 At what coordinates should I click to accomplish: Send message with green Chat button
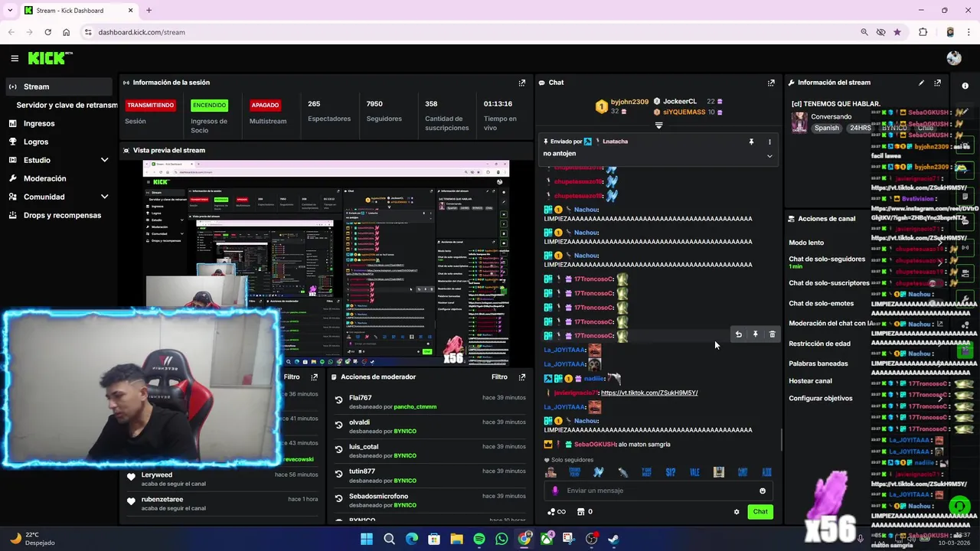point(760,512)
